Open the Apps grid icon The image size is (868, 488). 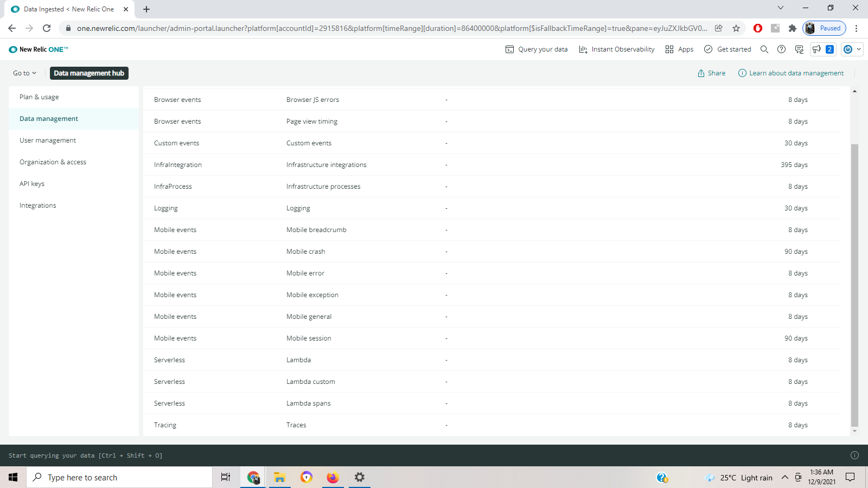coord(669,49)
